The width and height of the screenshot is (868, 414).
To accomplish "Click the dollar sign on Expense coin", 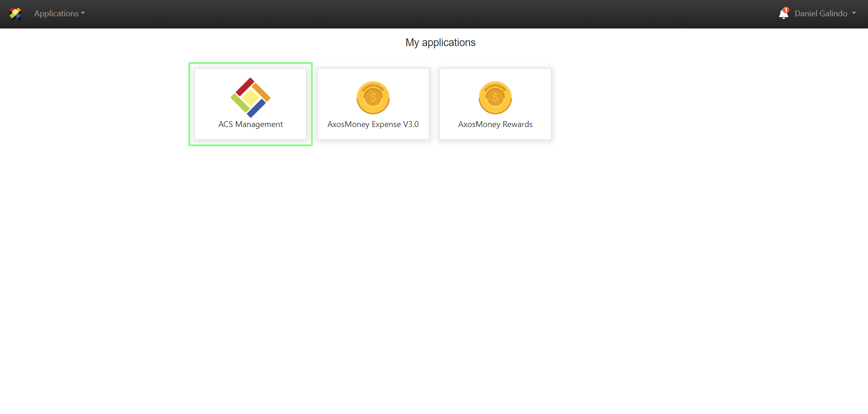I will (373, 98).
